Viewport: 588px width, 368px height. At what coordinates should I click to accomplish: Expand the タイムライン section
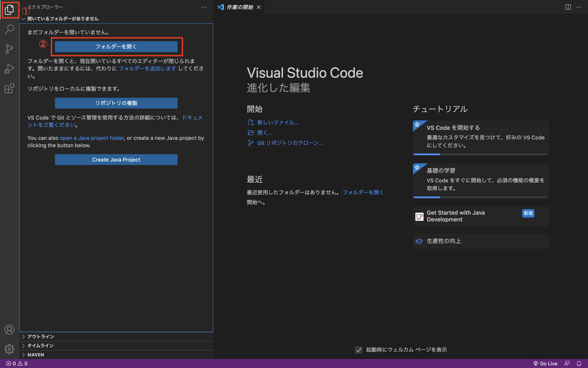[x=116, y=346]
